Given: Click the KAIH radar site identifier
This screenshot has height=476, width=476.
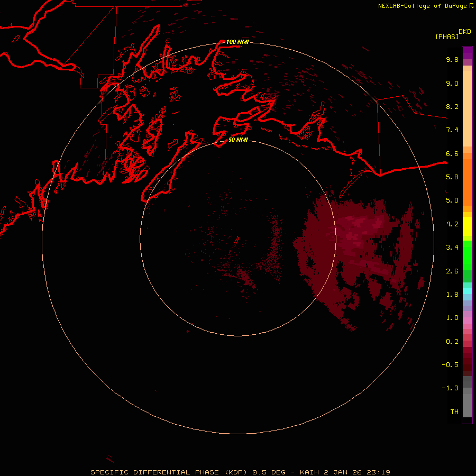Looking at the screenshot, I should 309,472.
